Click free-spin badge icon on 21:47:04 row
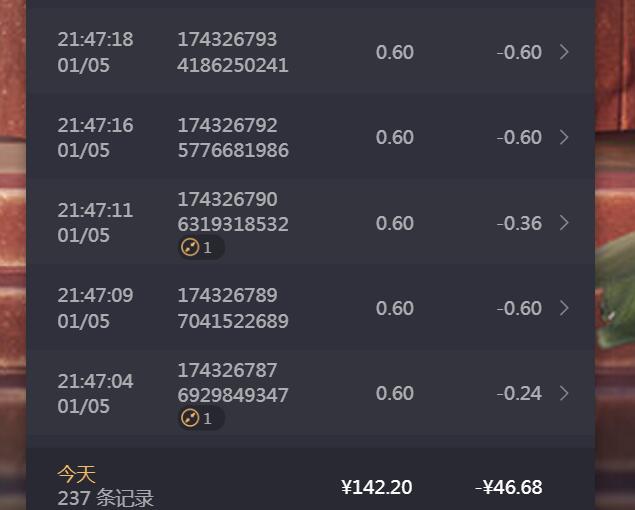Image resolution: width=635 pixels, height=510 pixels. coord(190,418)
